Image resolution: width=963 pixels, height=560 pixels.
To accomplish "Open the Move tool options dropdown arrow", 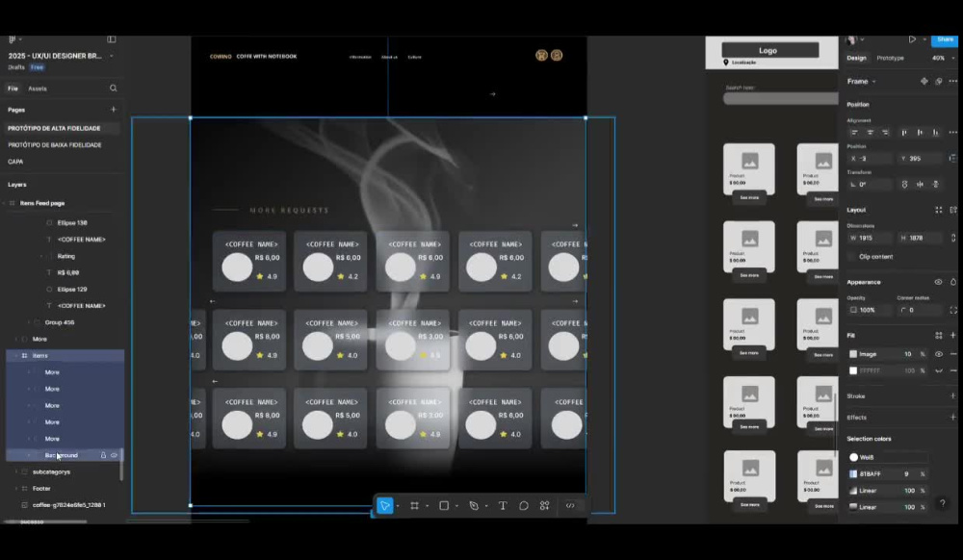I will 398,506.
